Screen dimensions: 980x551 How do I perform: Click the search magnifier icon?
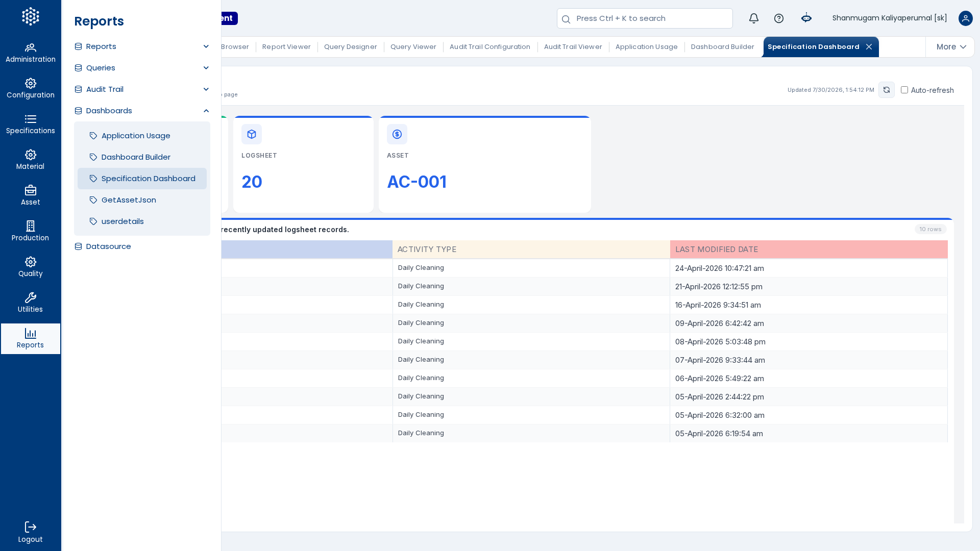pyautogui.click(x=566, y=19)
